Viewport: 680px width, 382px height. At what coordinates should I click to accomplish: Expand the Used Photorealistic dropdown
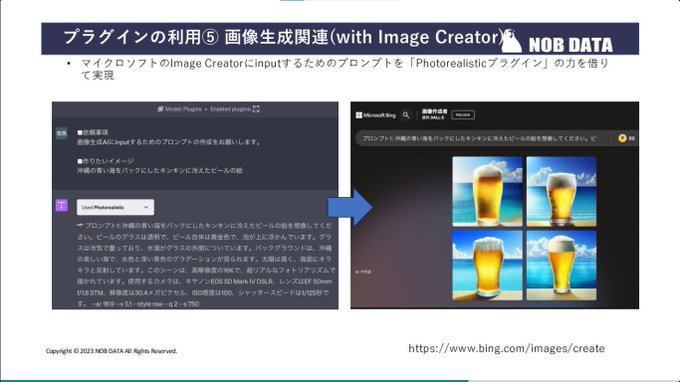click(x=115, y=207)
